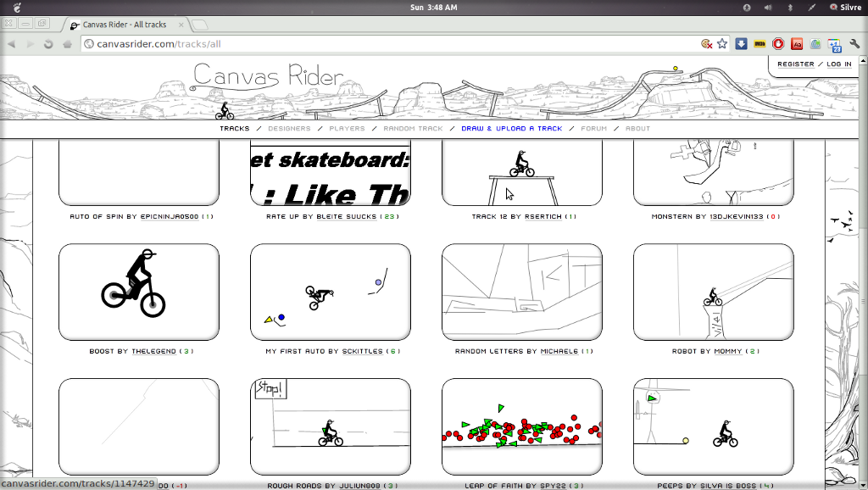Bookmark this page with the star icon
Viewport: 868px width, 490px height.
(x=722, y=44)
